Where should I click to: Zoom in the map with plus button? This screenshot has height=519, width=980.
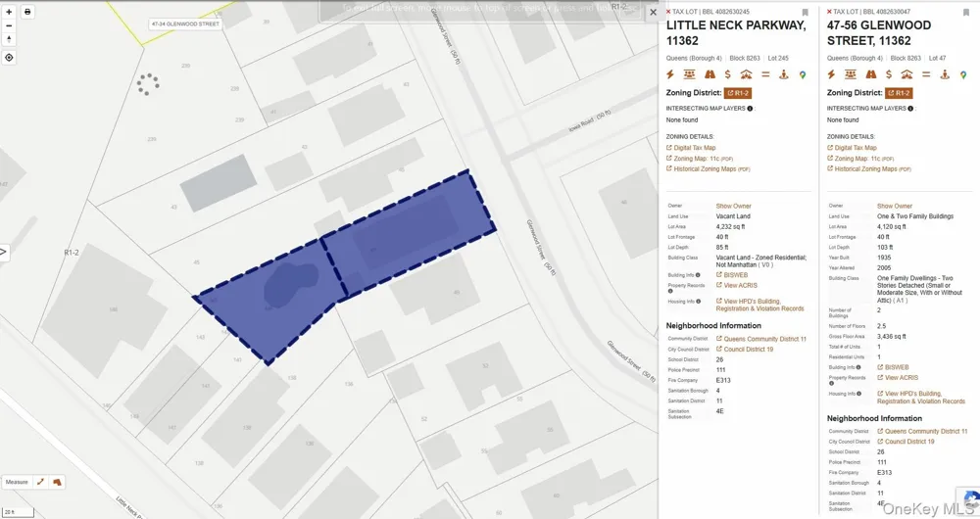[x=9, y=12]
